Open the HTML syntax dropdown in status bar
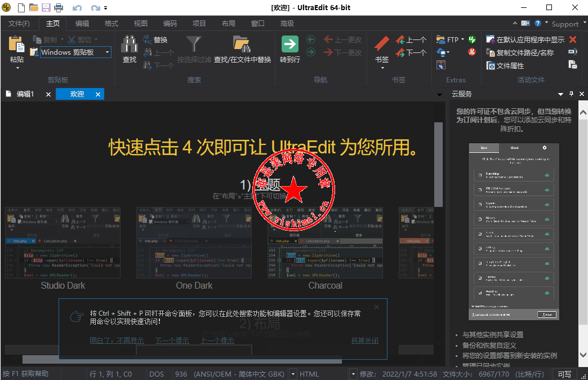This screenshot has width=588, height=380. pos(353,374)
